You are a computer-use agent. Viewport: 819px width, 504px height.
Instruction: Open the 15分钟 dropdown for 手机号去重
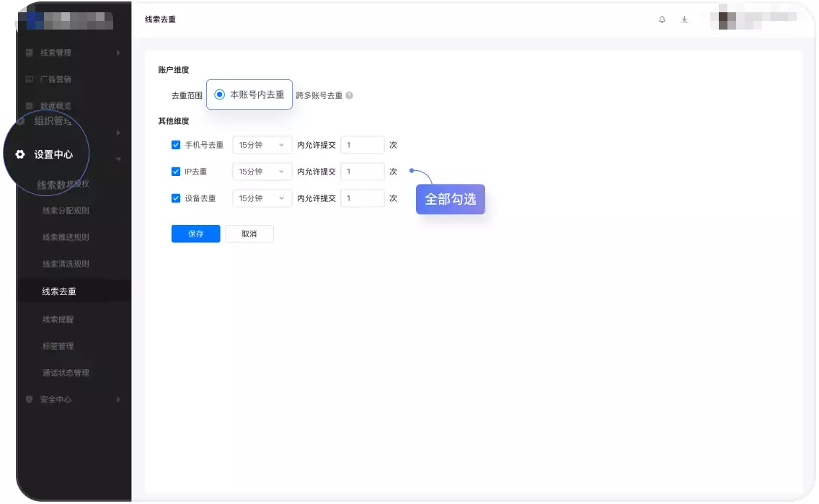(x=262, y=145)
